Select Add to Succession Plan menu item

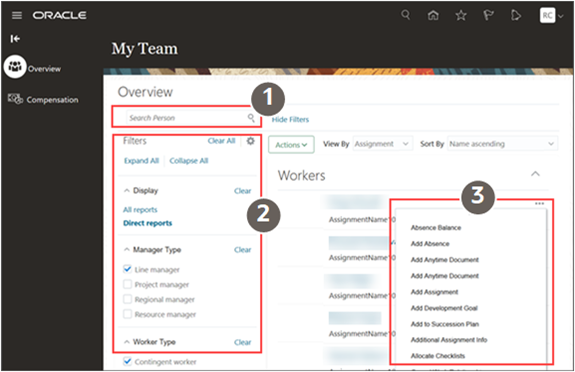click(445, 324)
